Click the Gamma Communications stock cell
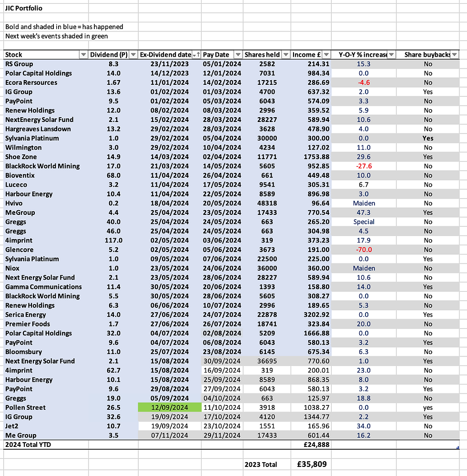 (46, 287)
